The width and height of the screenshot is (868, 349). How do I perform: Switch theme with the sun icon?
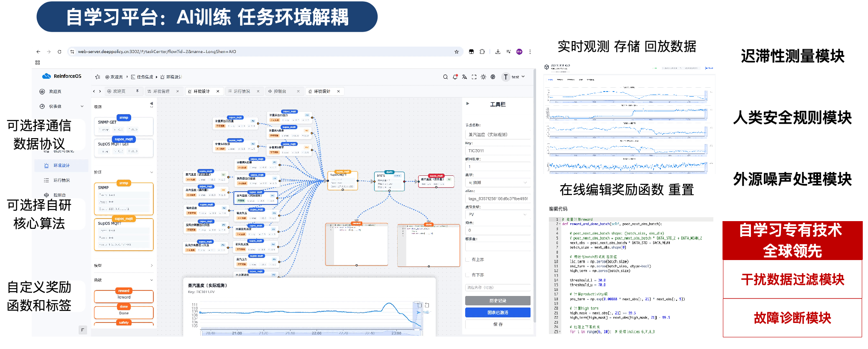tap(483, 77)
